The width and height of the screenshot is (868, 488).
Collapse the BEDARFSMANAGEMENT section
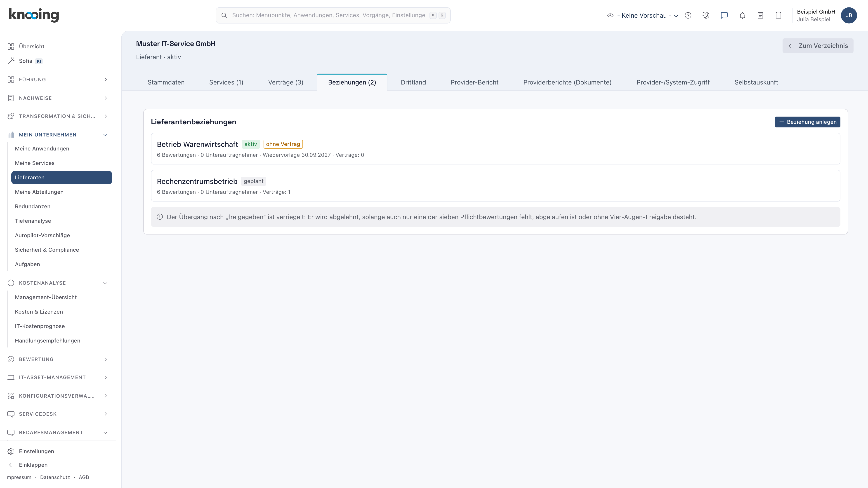coord(58,432)
